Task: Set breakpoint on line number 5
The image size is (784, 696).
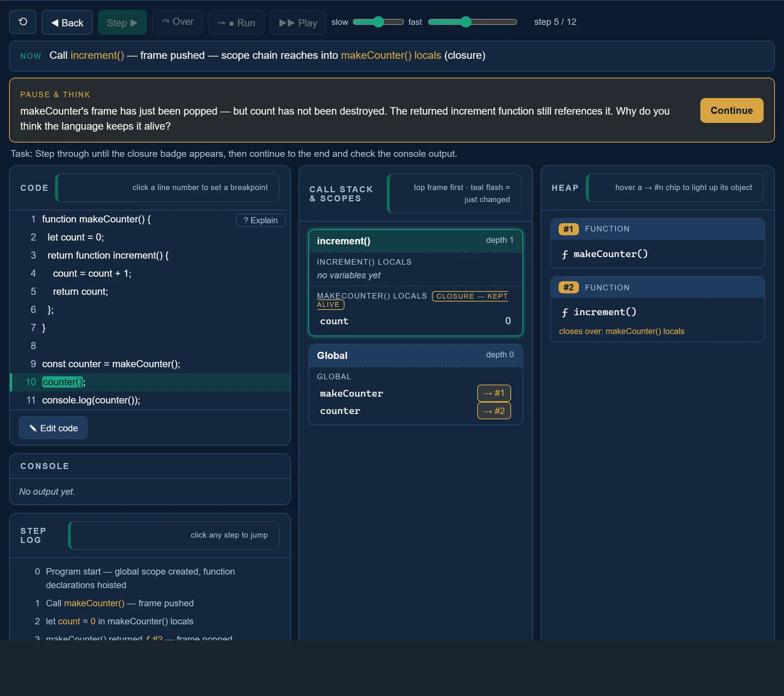Action: tap(33, 292)
